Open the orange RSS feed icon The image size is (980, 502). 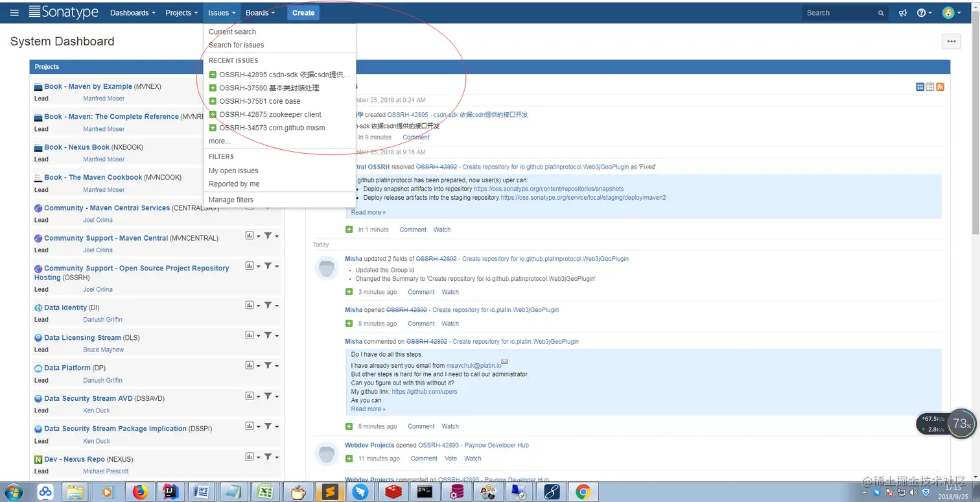point(940,87)
